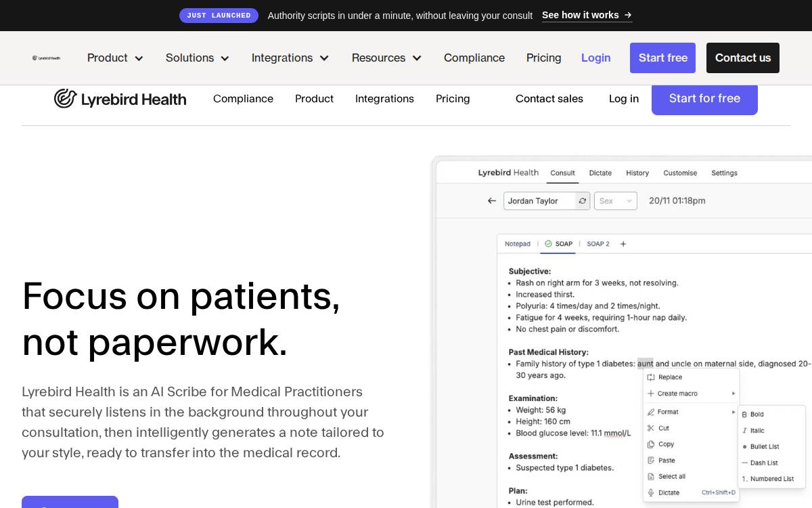Open Compliance beside large Lyrebird Health logo
Screen dimensions: 812x508
244,99
